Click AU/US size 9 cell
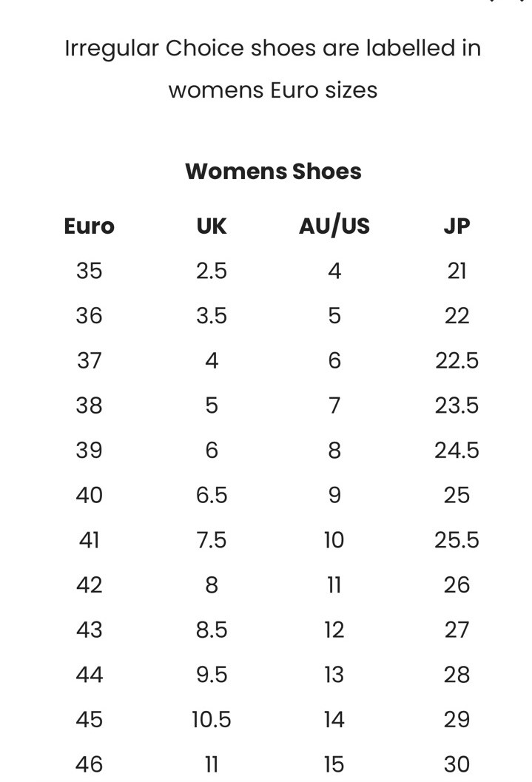The height and width of the screenshot is (782, 532). tap(334, 495)
